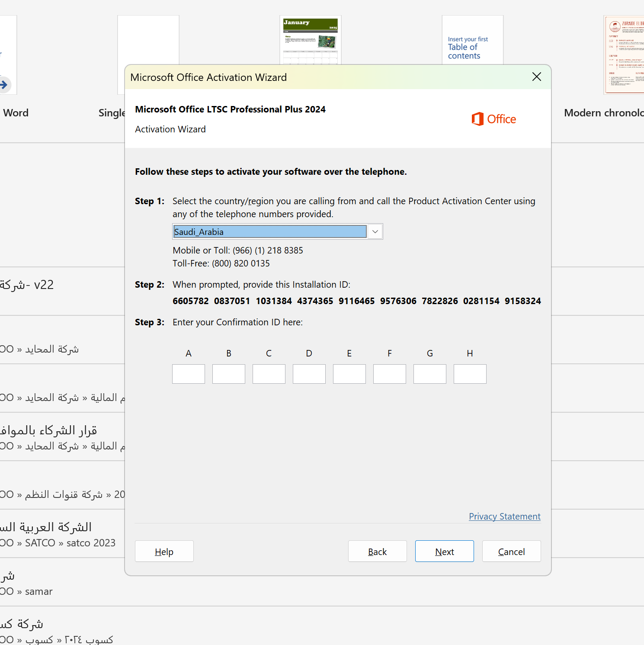Focus Confirmation ID field D
The width and height of the screenshot is (644, 645).
tap(309, 374)
